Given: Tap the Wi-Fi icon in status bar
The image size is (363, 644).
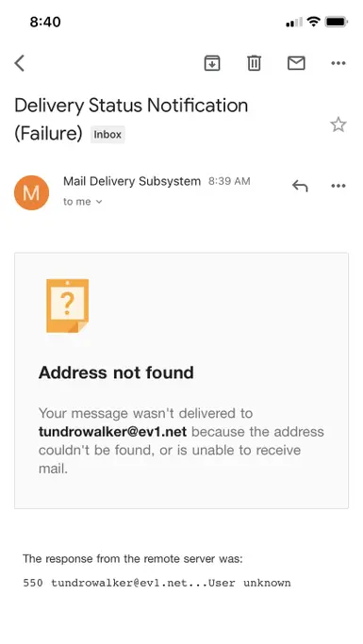Looking at the screenshot, I should pyautogui.click(x=314, y=22).
